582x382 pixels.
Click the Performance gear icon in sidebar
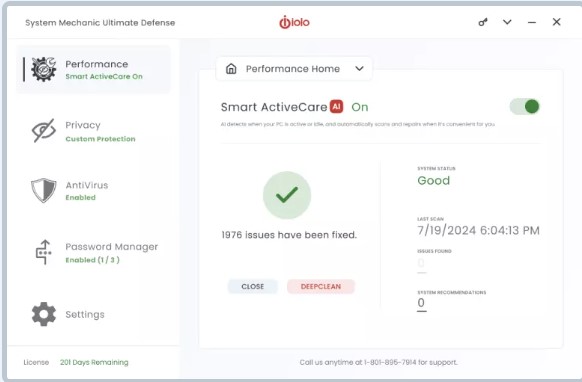coord(43,69)
